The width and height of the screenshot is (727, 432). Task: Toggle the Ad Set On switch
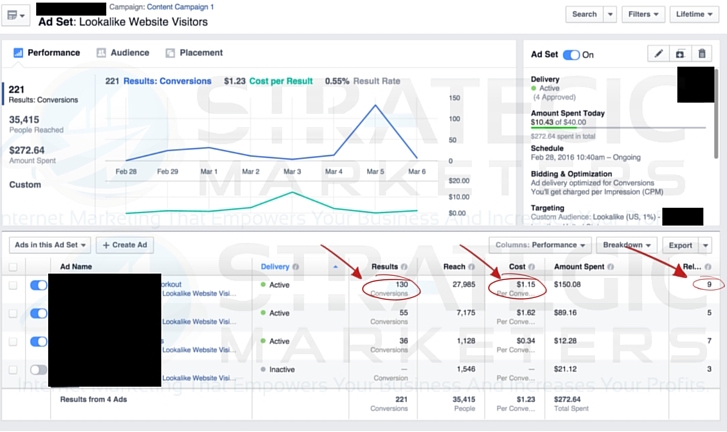click(x=571, y=55)
